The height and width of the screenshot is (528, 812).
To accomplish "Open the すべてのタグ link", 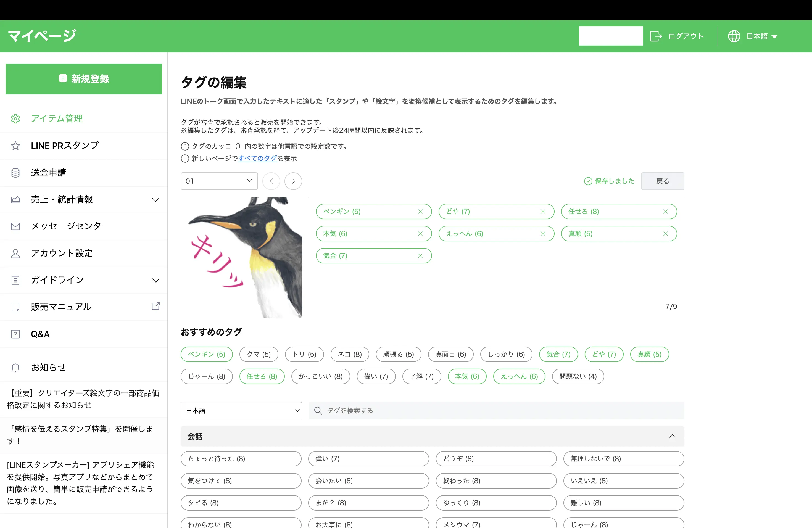I will click(257, 158).
